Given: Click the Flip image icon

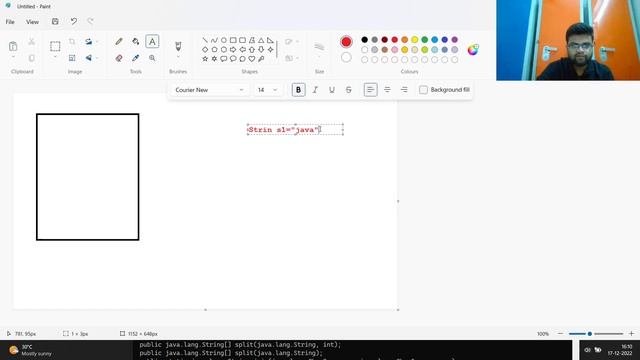Looking at the screenshot, I should (89, 58).
